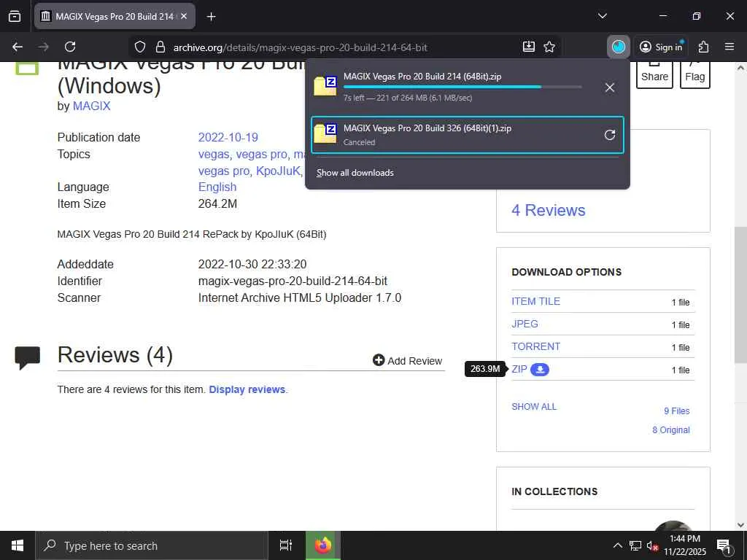Open tracking protection shield icon
This screenshot has width=747, height=560.
(x=139, y=47)
